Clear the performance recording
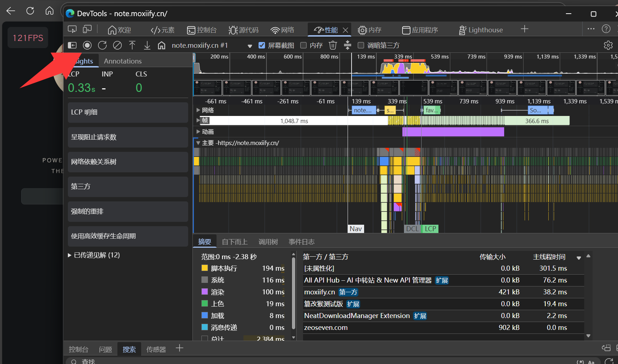Screen dimensions: 618x364 (117, 45)
